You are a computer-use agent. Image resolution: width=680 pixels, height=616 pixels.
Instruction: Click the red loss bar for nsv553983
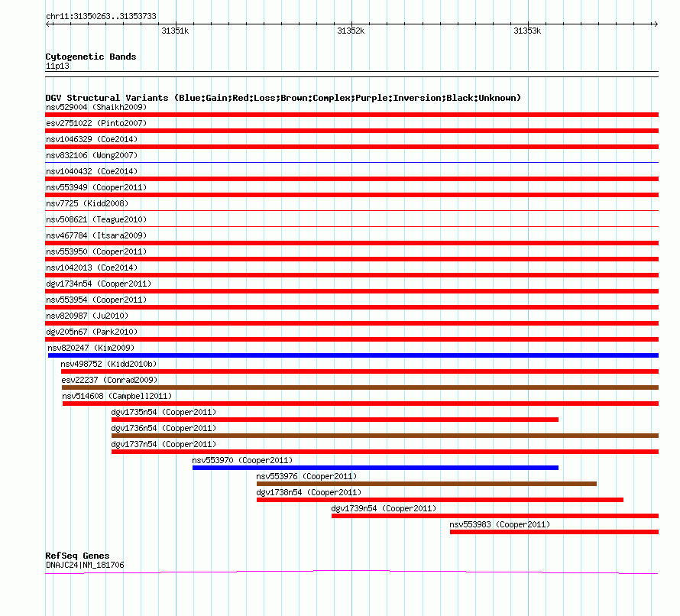554,532
